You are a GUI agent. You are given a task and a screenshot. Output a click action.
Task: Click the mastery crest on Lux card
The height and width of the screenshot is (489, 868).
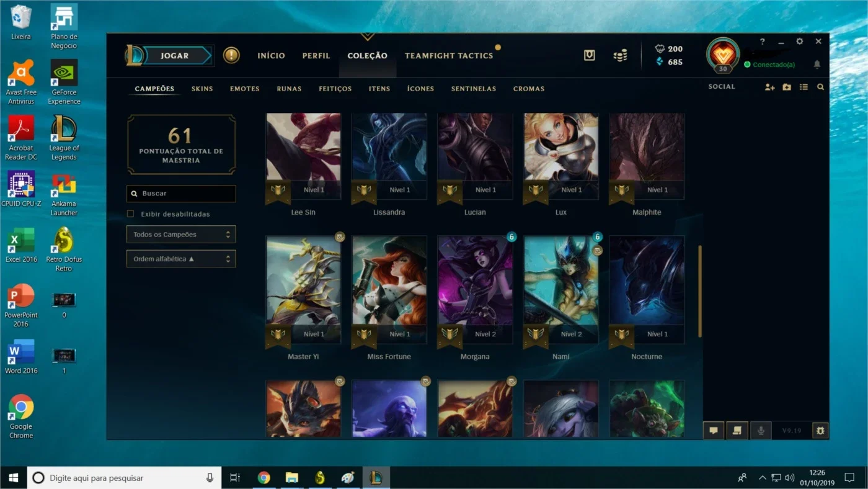coord(535,191)
